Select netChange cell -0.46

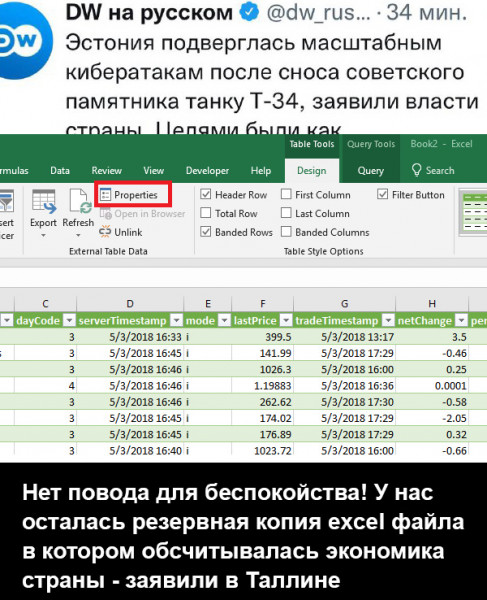pos(432,353)
